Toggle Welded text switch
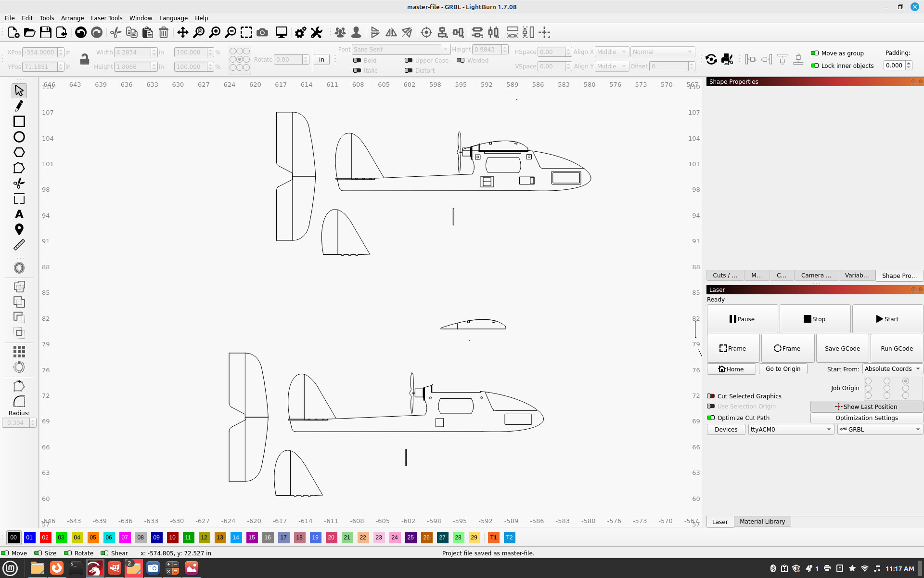Screen dimensions: 924x578 coord(461,60)
